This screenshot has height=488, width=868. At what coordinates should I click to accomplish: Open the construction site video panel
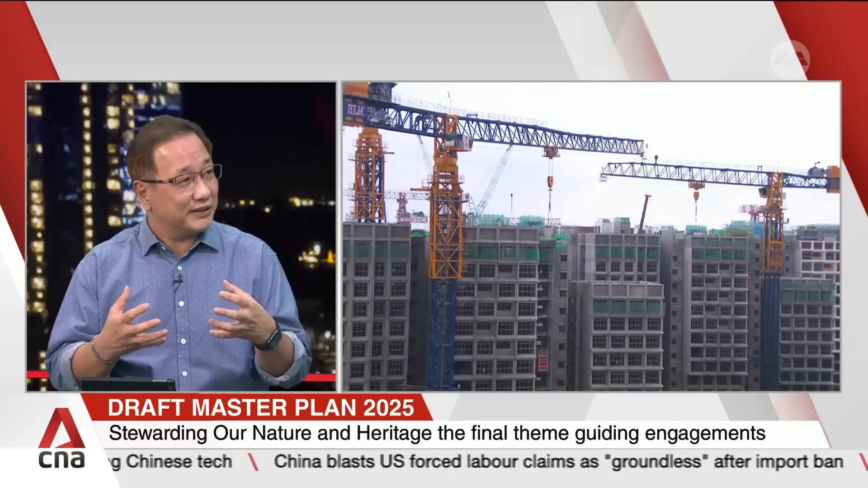point(591,236)
